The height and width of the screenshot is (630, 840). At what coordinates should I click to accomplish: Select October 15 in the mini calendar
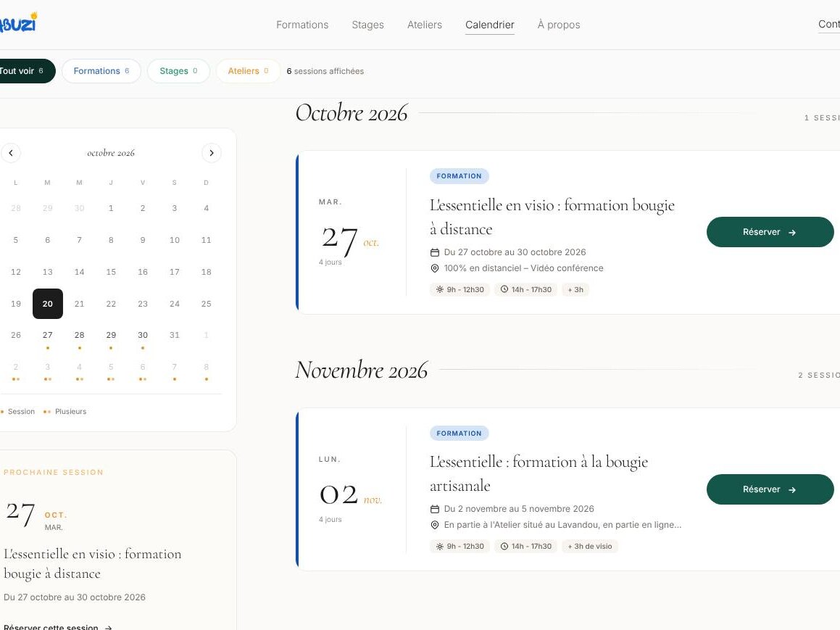[x=111, y=272]
